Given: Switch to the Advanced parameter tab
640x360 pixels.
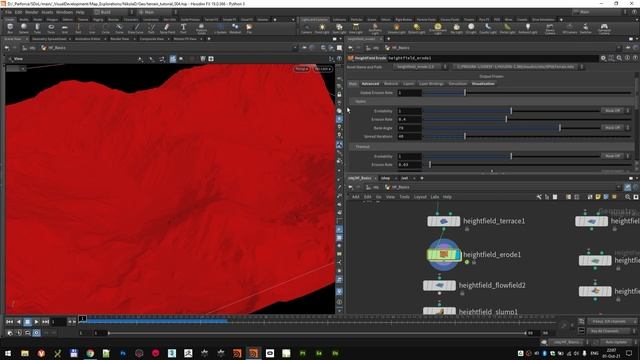Looking at the screenshot, I should point(370,84).
